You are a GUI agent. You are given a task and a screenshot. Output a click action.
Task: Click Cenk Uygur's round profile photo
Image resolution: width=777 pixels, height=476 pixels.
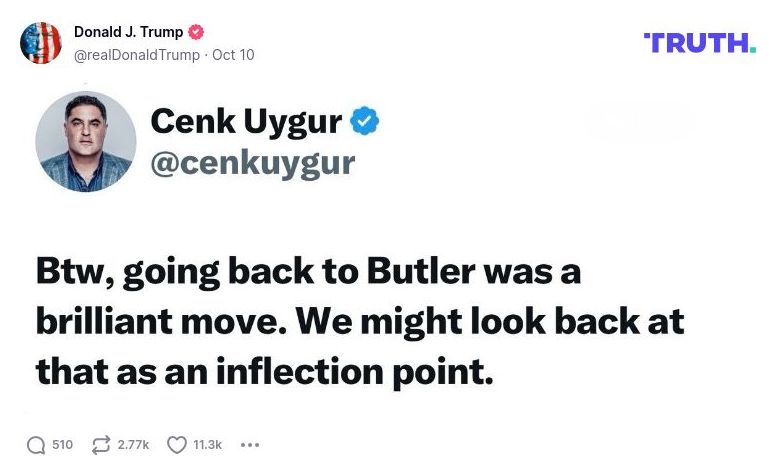(86, 141)
